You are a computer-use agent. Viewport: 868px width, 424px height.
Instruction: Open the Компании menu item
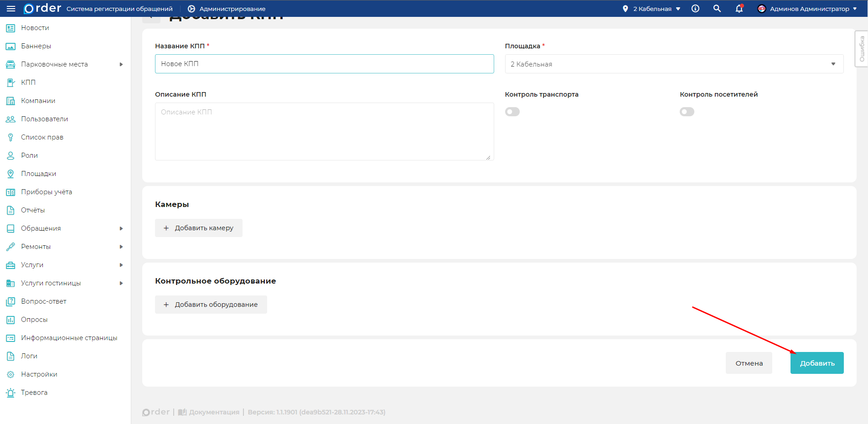click(x=38, y=101)
